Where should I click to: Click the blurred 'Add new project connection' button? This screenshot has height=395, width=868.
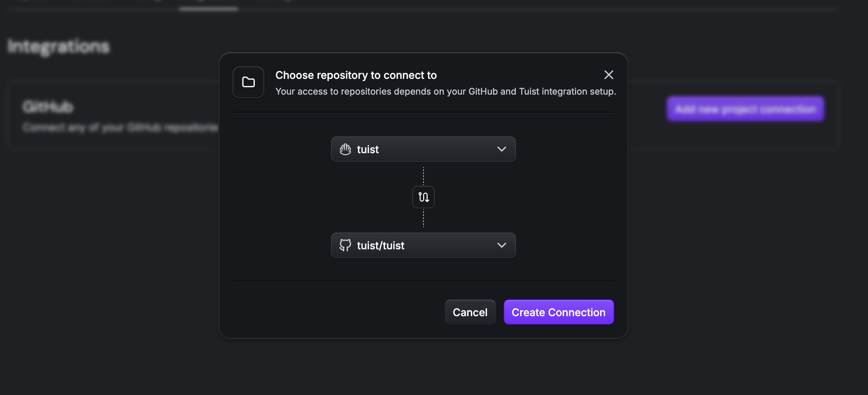746,109
